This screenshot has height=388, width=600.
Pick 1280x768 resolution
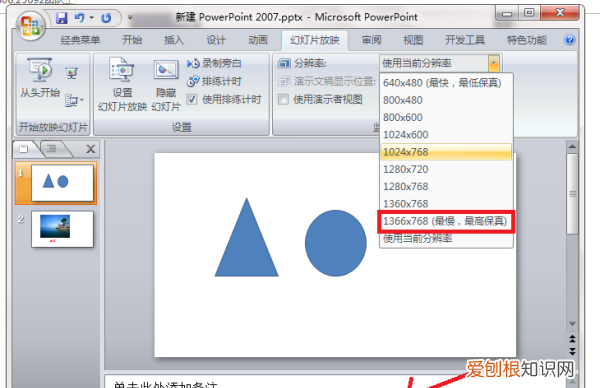tap(446, 186)
